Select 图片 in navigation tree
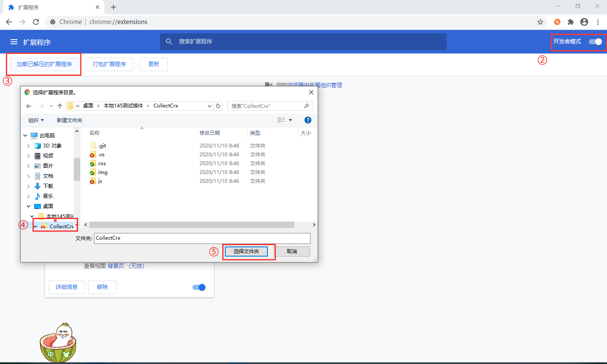This screenshot has width=607, height=364. (x=48, y=166)
